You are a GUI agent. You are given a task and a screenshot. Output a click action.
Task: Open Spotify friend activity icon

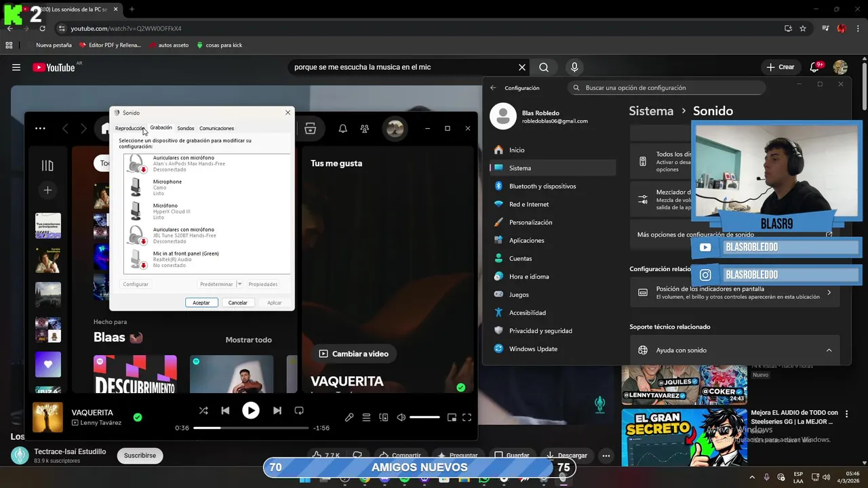(365, 128)
